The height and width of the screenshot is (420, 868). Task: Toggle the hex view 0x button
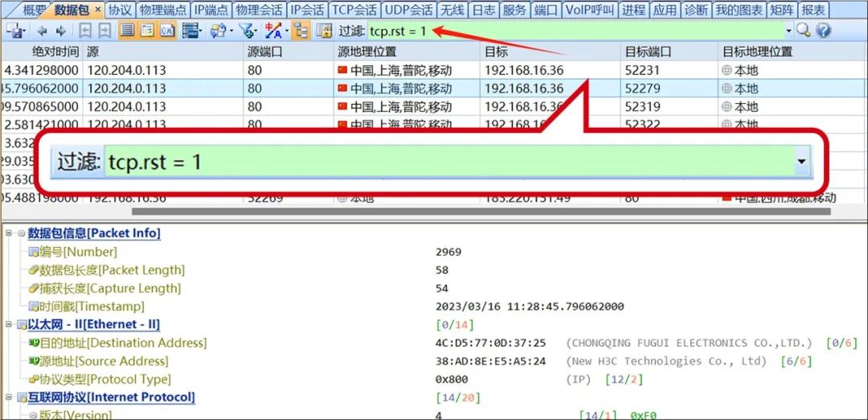point(167,31)
